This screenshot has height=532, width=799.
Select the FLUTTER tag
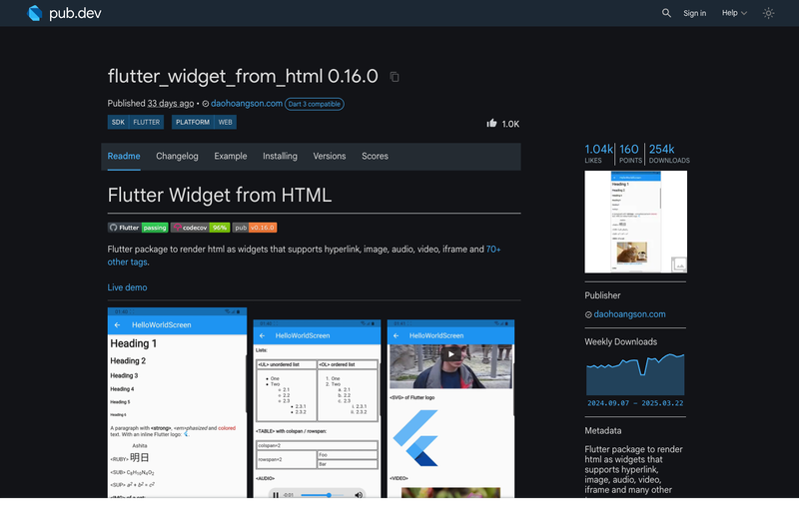coord(146,122)
